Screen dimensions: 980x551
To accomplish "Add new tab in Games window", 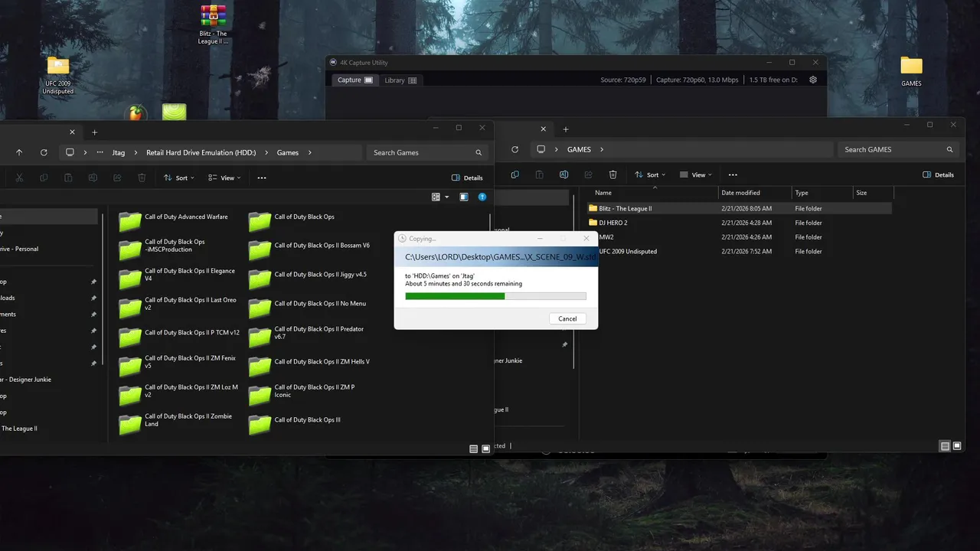I will 95,132.
